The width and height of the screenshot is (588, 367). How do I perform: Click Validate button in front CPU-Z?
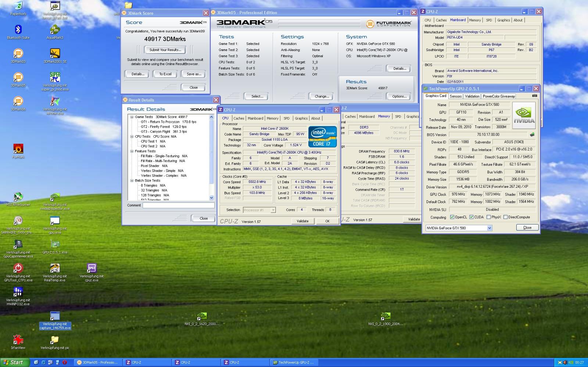click(x=302, y=221)
